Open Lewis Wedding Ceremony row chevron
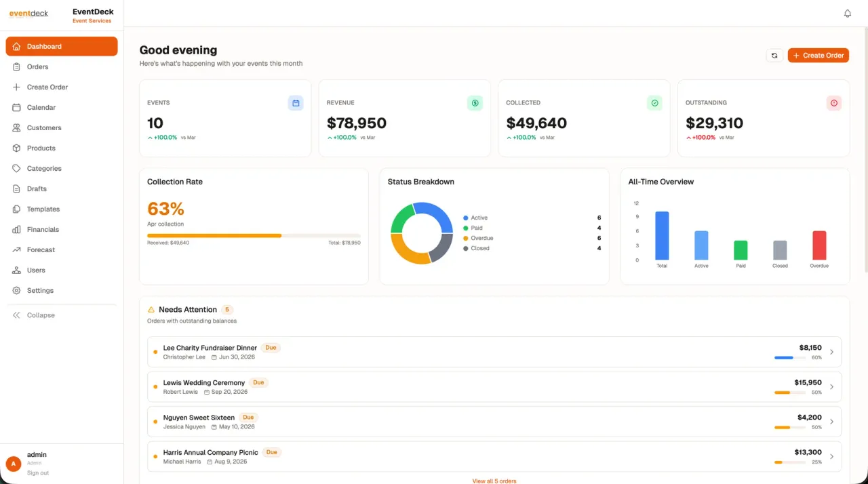The height and width of the screenshot is (484, 868). 831,387
